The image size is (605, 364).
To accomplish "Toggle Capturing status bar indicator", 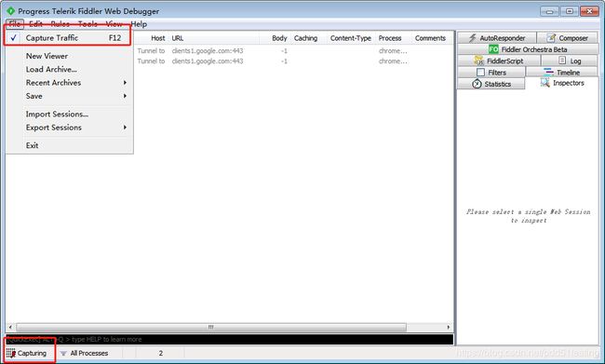I will click(27, 353).
